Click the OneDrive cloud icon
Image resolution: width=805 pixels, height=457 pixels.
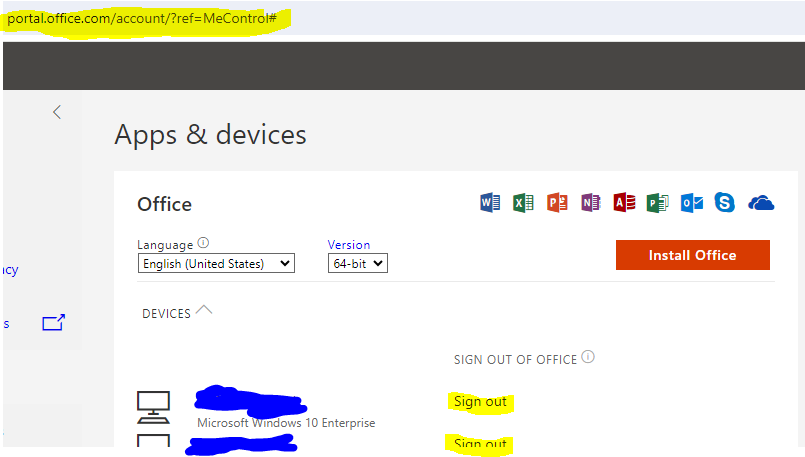761,203
